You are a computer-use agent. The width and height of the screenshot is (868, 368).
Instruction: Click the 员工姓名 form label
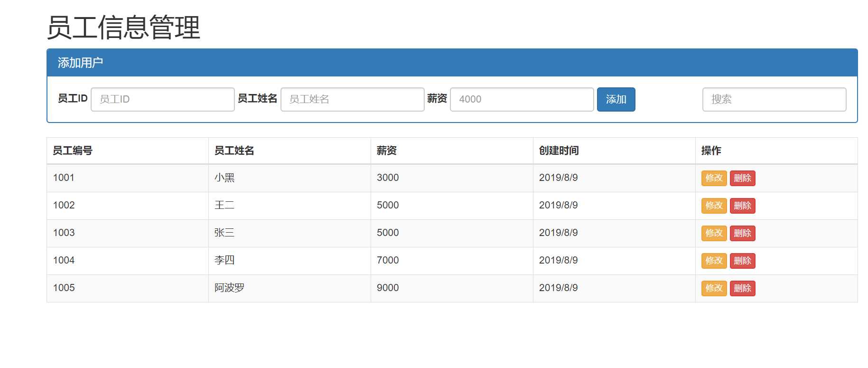tap(257, 98)
